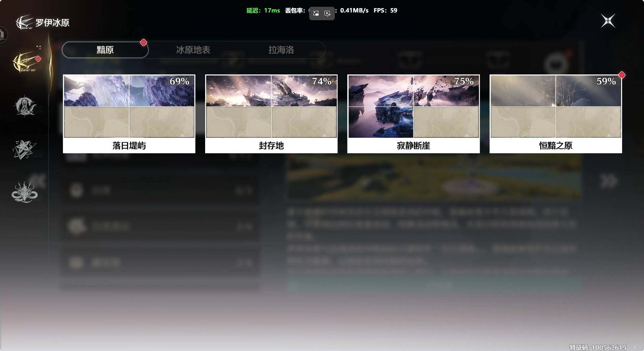The width and height of the screenshot is (644, 351).
Task: Select the 黯原 tab
Action: point(105,50)
